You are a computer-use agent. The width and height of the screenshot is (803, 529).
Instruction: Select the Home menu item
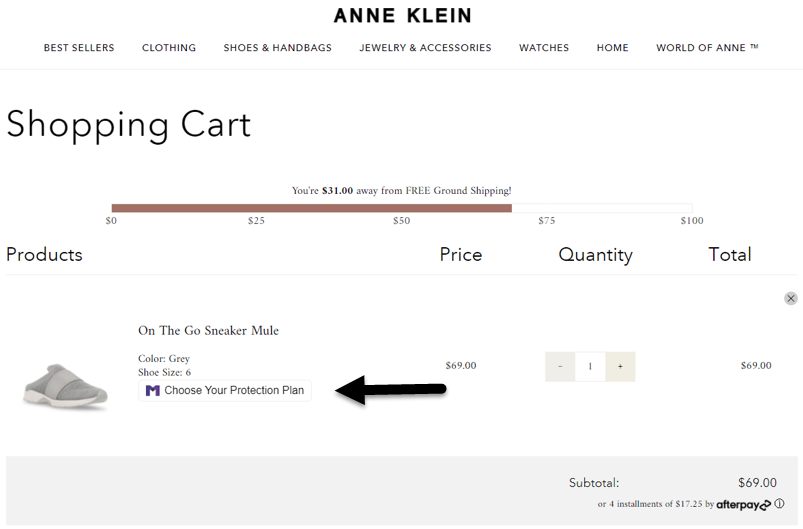point(613,47)
